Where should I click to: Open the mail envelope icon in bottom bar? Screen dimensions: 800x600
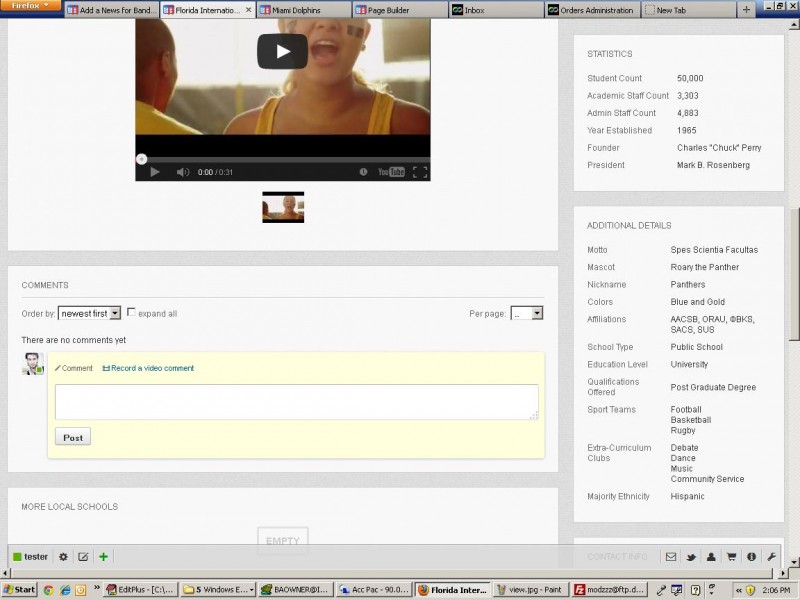pyautogui.click(x=671, y=557)
